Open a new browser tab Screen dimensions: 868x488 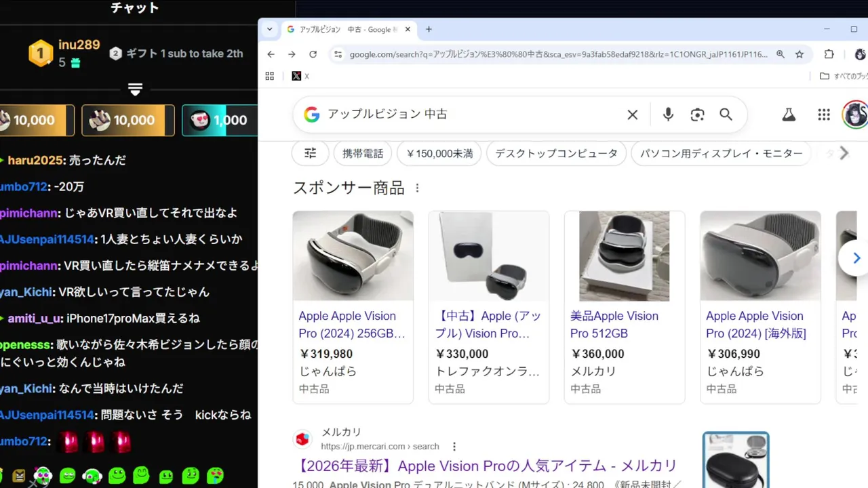point(429,29)
